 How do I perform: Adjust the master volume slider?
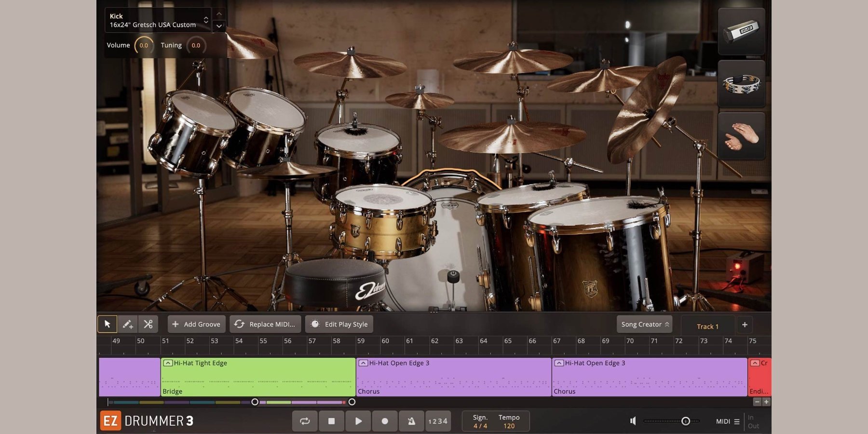(685, 421)
